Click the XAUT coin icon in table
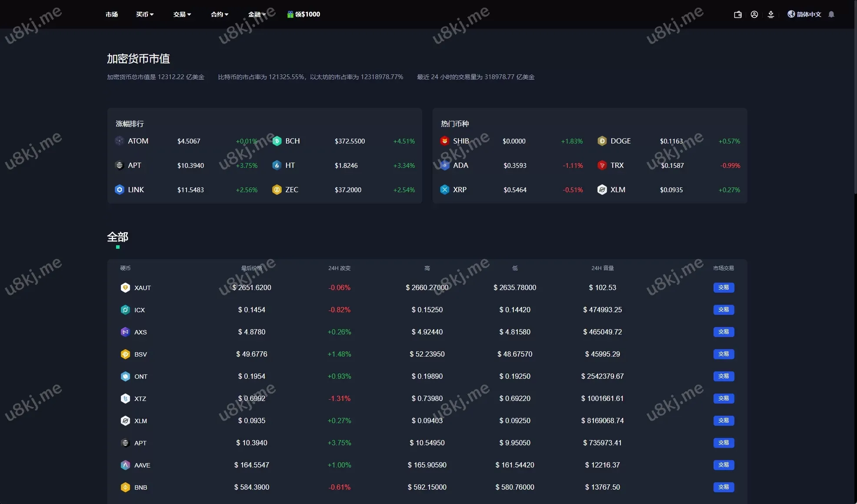 pyautogui.click(x=125, y=287)
